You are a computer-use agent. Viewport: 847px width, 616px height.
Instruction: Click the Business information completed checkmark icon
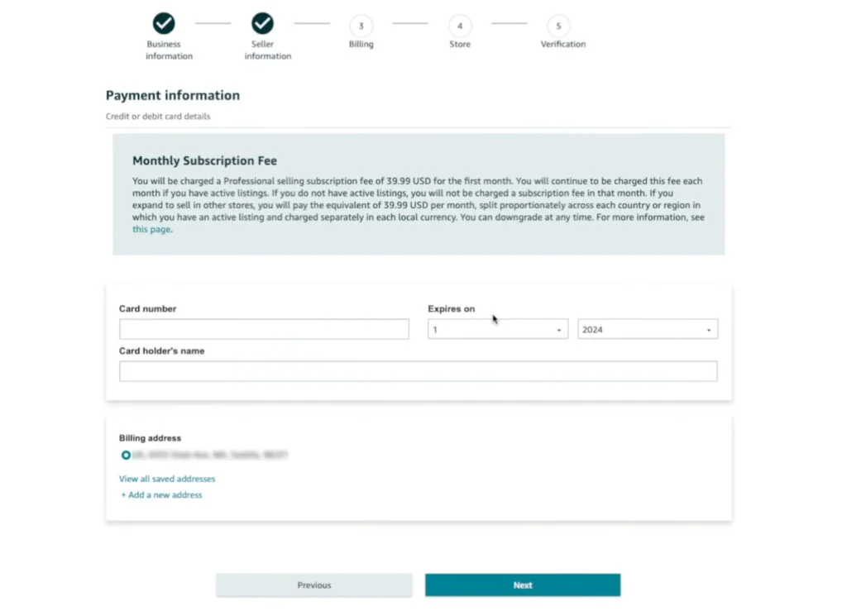click(x=163, y=25)
